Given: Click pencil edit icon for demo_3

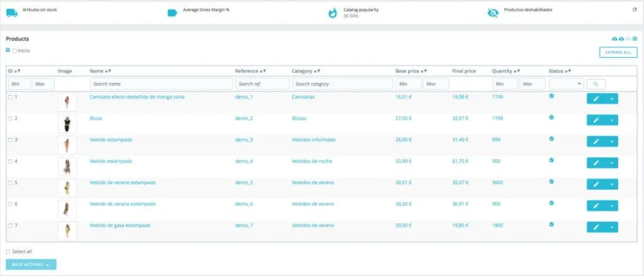Looking at the screenshot, I should point(596,142).
